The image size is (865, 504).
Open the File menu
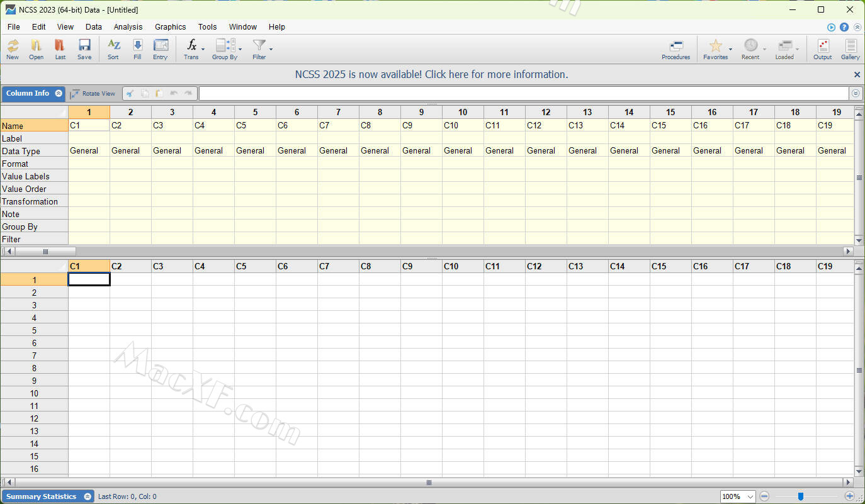coord(14,27)
